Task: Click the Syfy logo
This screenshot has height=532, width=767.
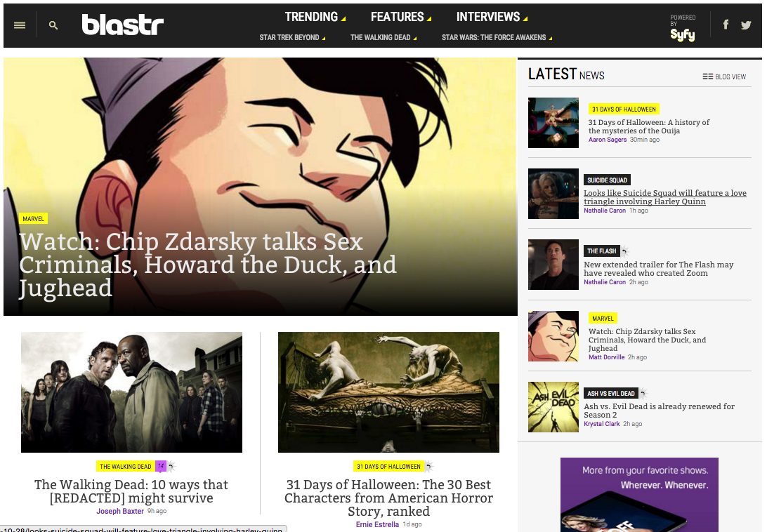Action: 683,34
